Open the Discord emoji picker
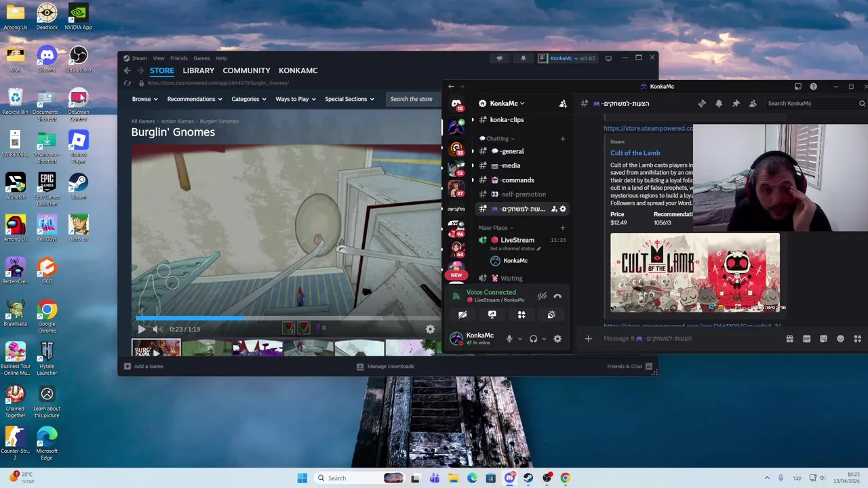 [840, 339]
